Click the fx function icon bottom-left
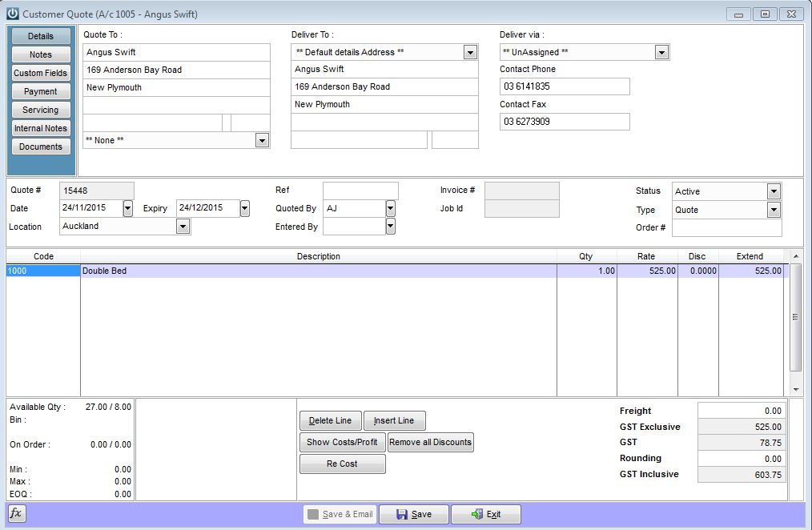 click(x=16, y=513)
